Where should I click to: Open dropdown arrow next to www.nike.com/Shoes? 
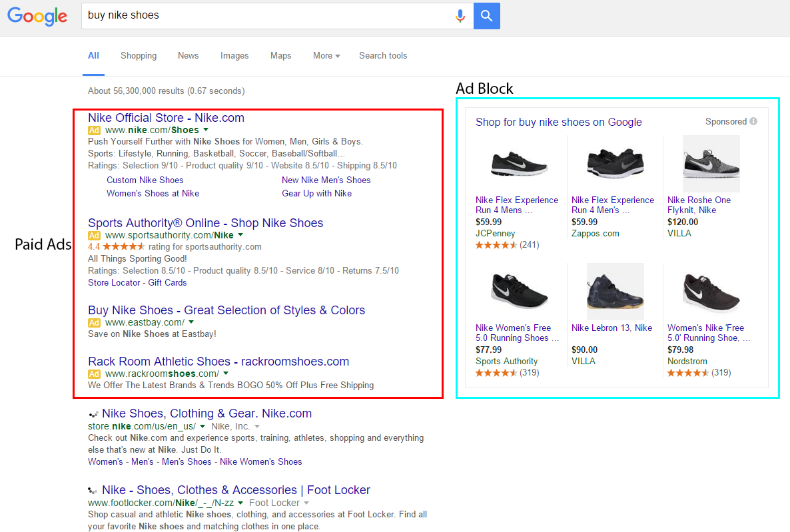pyautogui.click(x=206, y=130)
